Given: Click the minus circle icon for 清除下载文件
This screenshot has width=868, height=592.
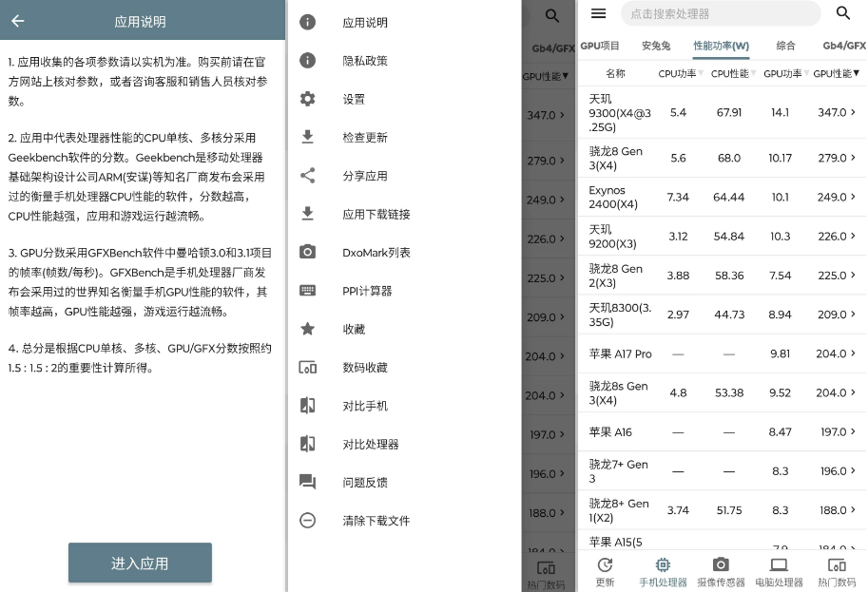Looking at the screenshot, I should [307, 521].
